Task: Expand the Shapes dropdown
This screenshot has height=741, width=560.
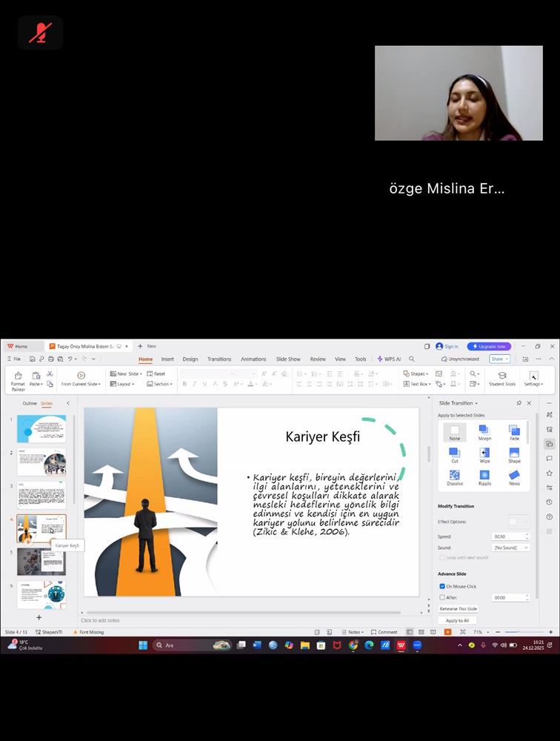Action: point(416,373)
